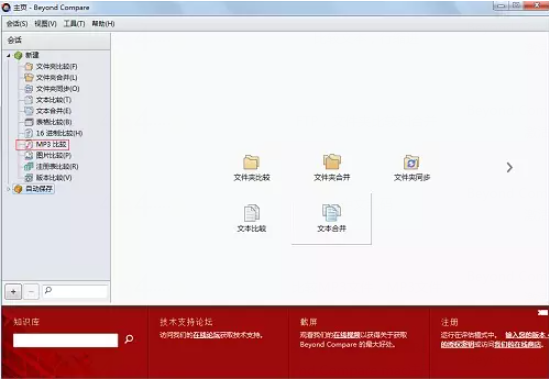Open the large 文件夹同步 home tile
This screenshot has width=549, height=380.
tap(412, 168)
